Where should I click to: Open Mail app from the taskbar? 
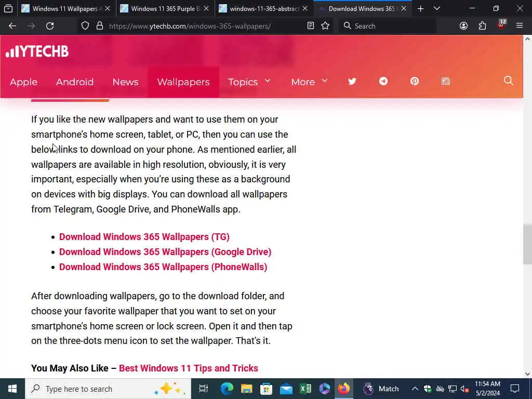pyautogui.click(x=286, y=389)
